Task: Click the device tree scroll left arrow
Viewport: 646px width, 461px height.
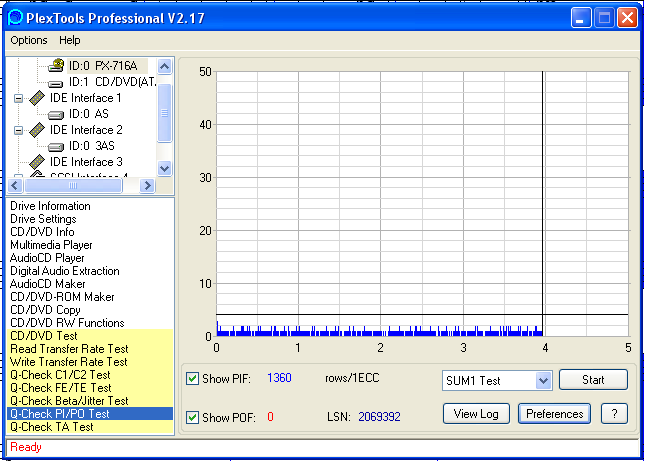Action: coord(15,185)
